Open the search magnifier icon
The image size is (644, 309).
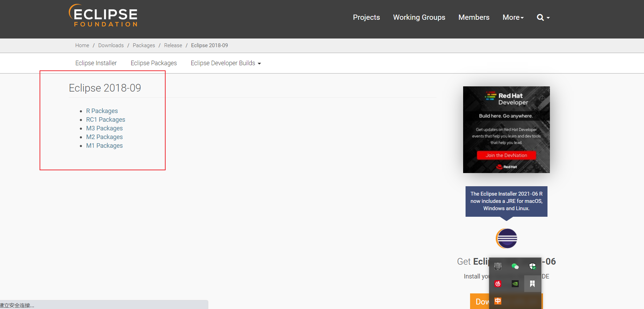[543, 17]
